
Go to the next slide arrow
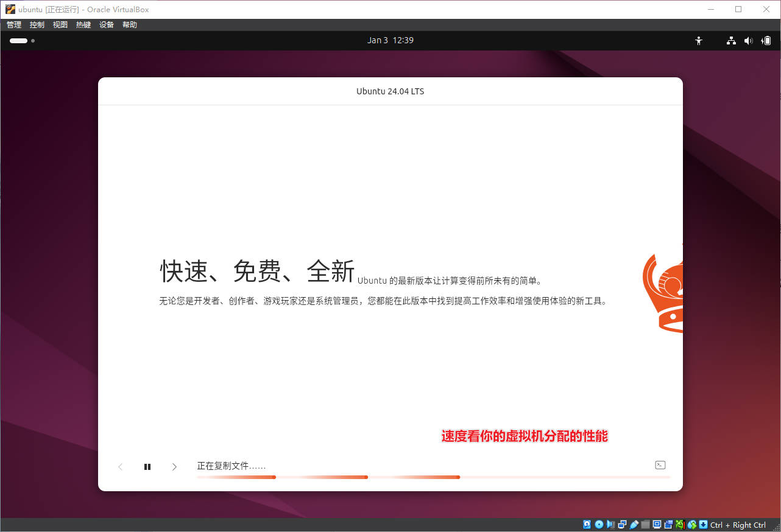[x=174, y=467]
